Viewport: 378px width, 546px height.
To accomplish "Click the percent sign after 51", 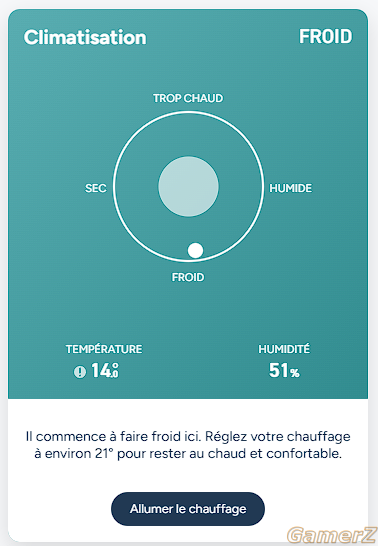I will (295, 373).
